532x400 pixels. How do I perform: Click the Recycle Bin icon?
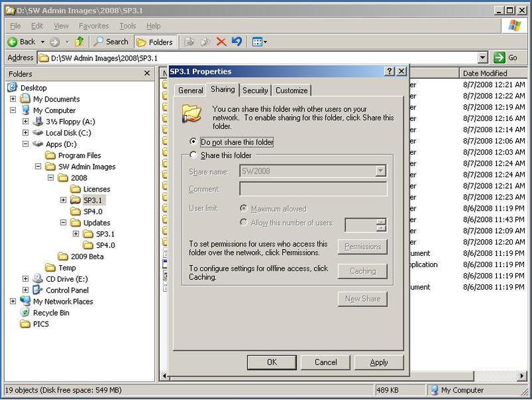(x=25, y=312)
